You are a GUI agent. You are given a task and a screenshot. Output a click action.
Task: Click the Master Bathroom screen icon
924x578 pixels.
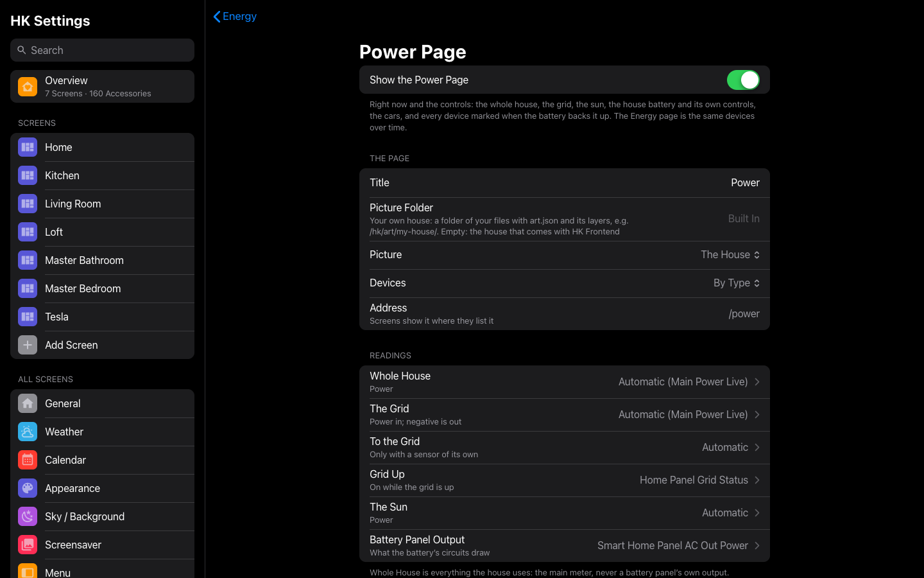pos(28,260)
